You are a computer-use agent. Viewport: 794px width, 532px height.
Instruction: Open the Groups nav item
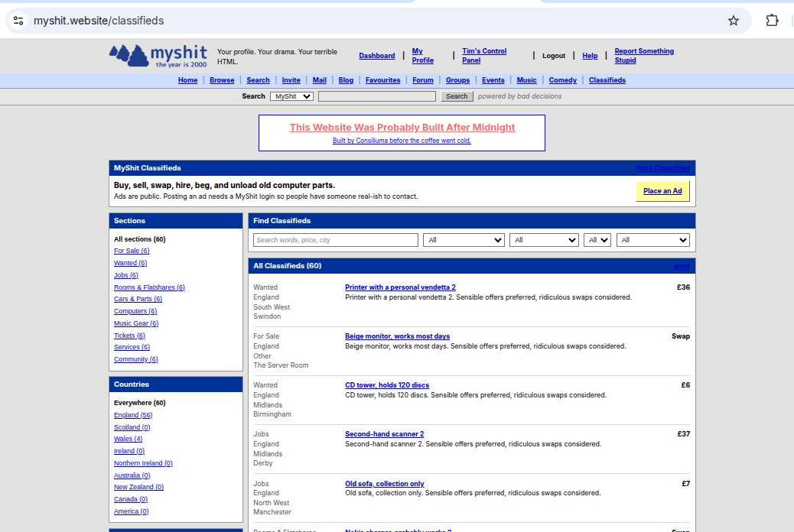[457, 80]
